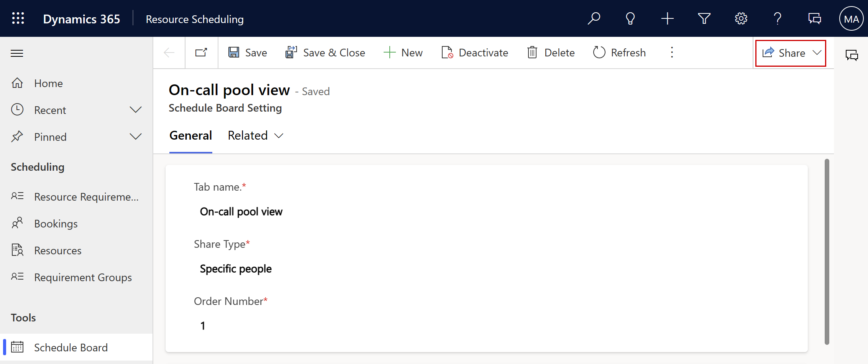Viewport: 868px width, 364px height.
Task: Expand the Share dropdown arrow
Action: [817, 53]
